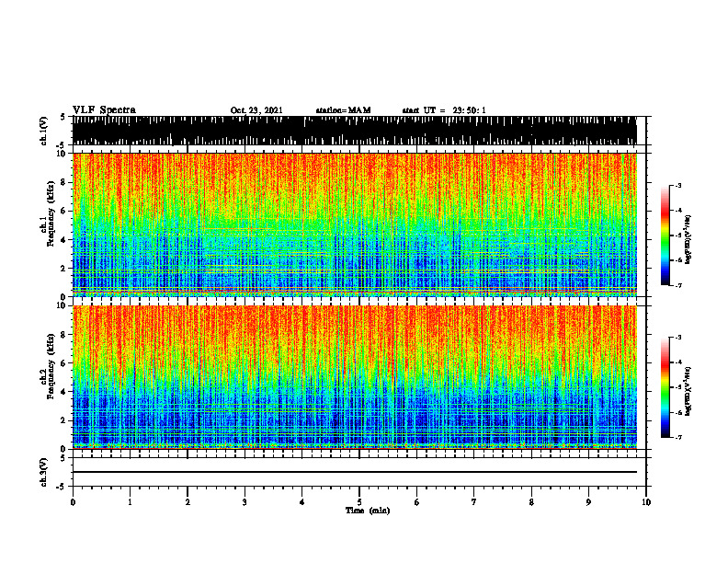The width and height of the screenshot is (728, 563).
Task: Click the "Time (min)" axis title
Action: click(368, 511)
